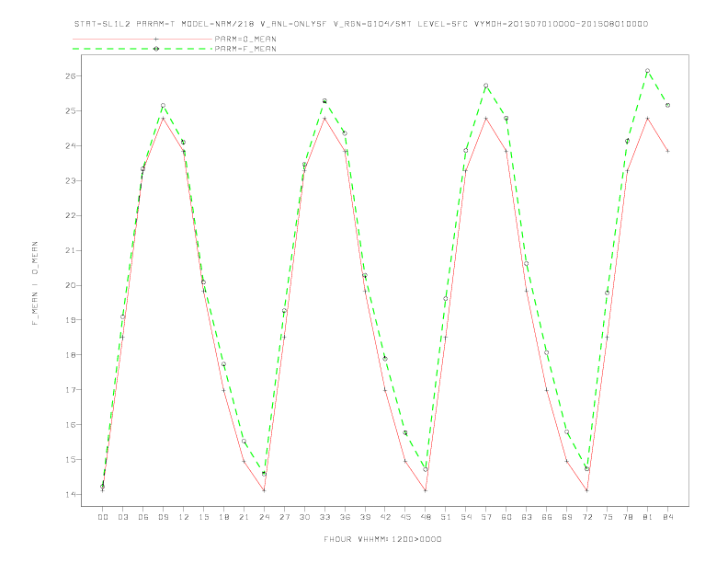Click the y-axis tick label 21

tap(71, 250)
